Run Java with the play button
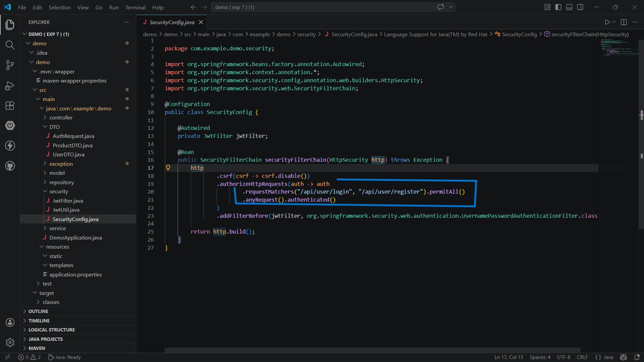This screenshot has width=644, height=362. pos(607,22)
